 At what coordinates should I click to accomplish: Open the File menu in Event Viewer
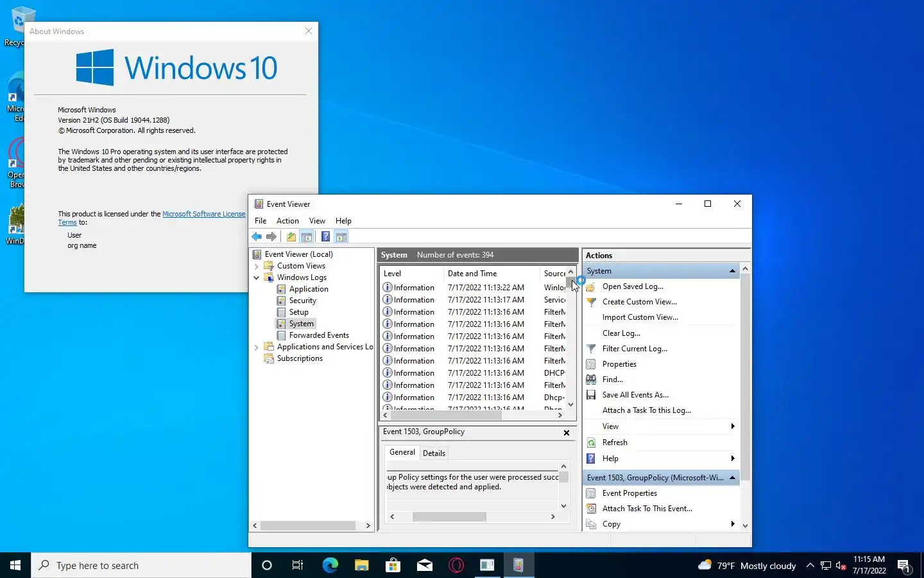[261, 220]
